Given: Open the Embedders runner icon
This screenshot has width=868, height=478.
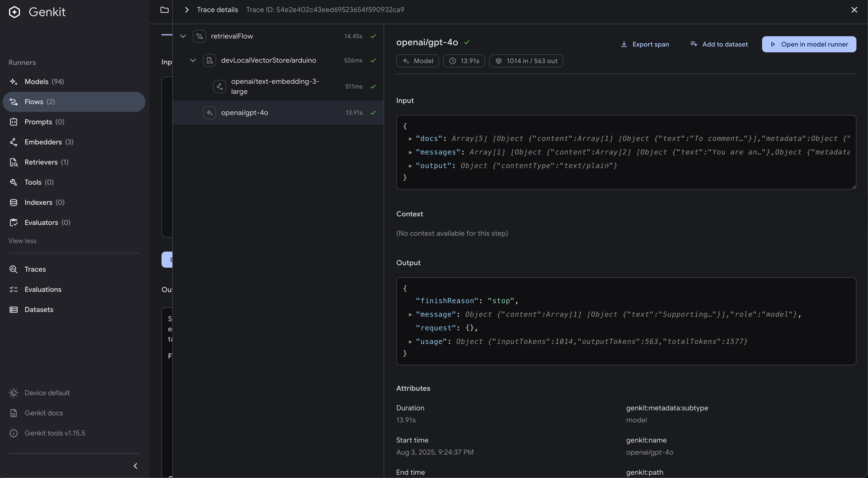Looking at the screenshot, I should pos(14,142).
